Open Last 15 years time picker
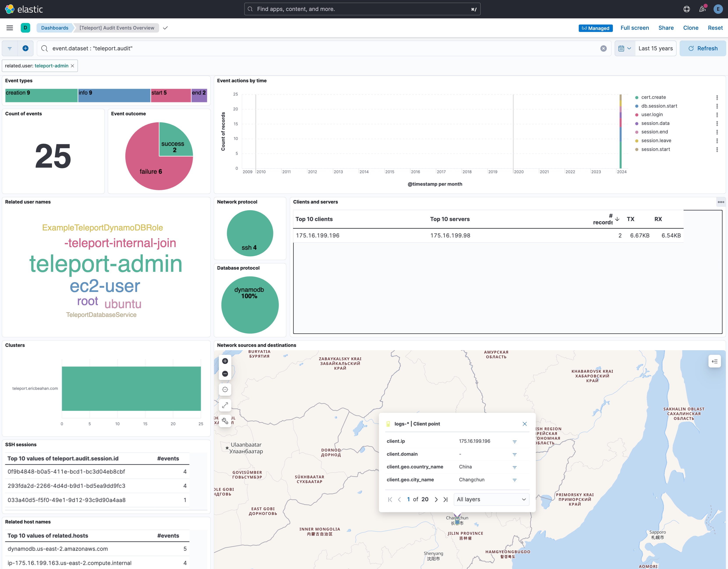 (x=655, y=49)
